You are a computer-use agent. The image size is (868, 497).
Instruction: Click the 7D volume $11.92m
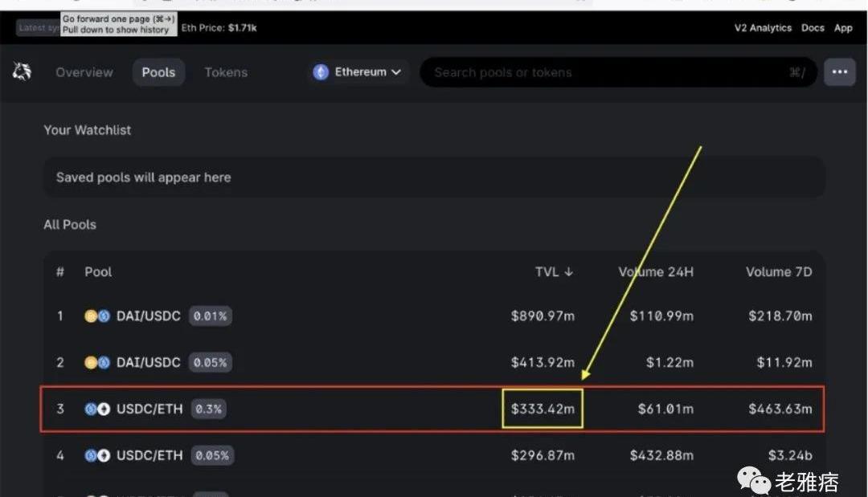click(x=784, y=363)
